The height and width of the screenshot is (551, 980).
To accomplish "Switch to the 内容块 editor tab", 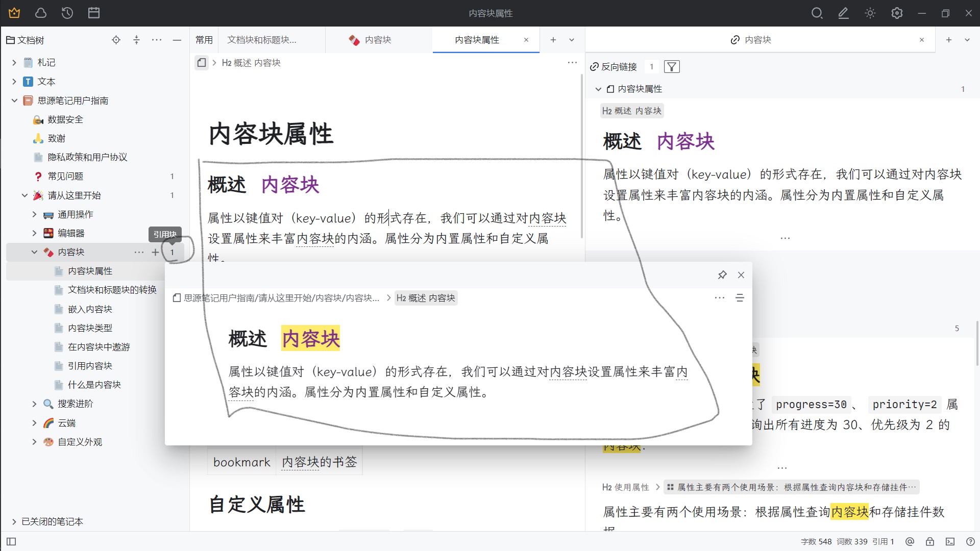I will pyautogui.click(x=378, y=40).
